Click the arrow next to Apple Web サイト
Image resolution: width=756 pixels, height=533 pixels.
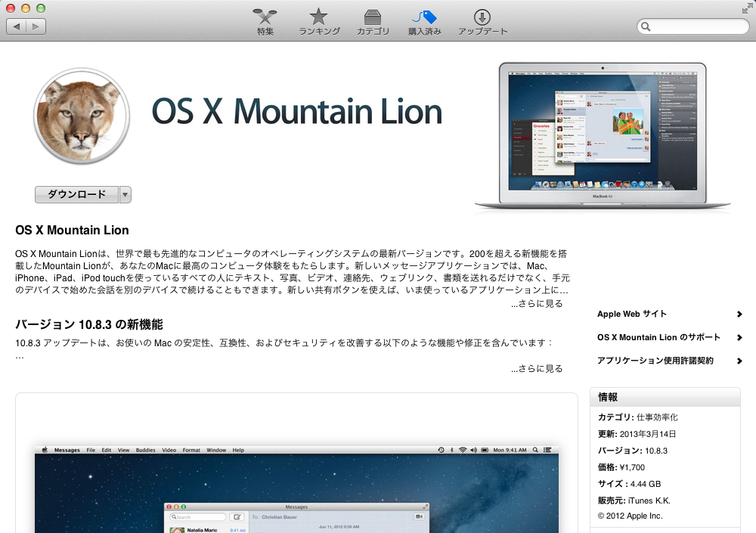click(739, 314)
